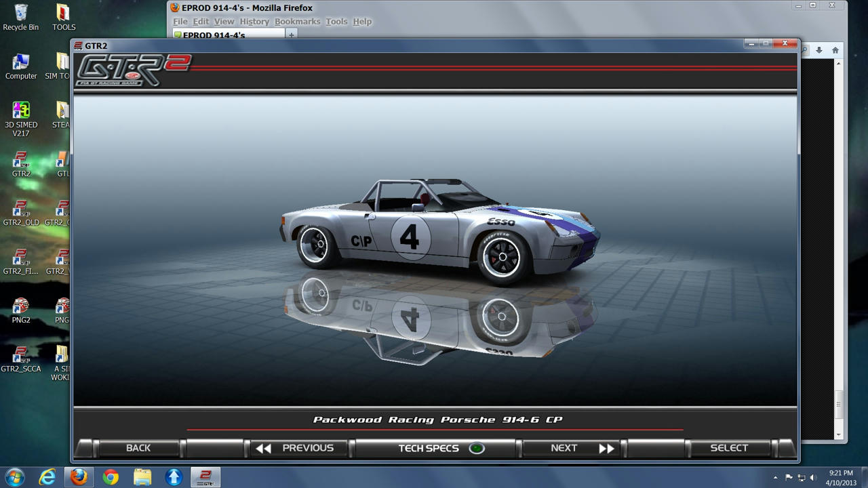Click the Firefox title bar logo icon
The height and width of the screenshot is (488, 868).
(175, 8)
